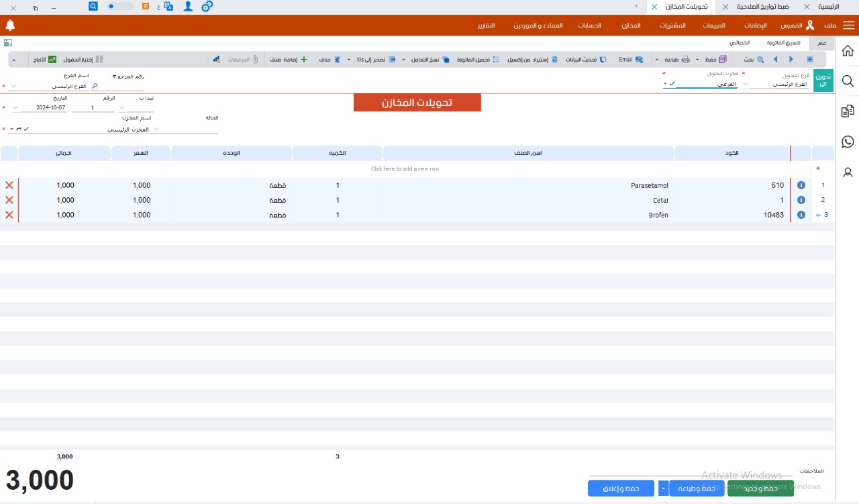
Task: Click the green Save and New button
Action: click(x=760, y=489)
